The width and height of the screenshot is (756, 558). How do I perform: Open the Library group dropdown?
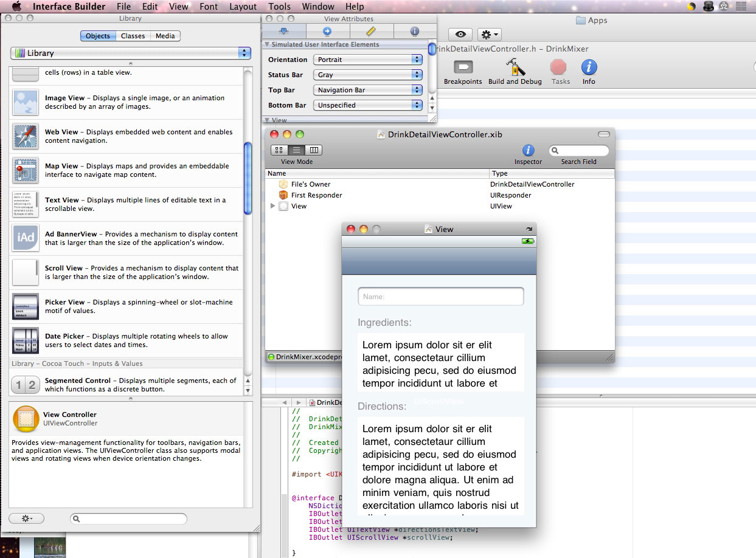tap(131, 53)
